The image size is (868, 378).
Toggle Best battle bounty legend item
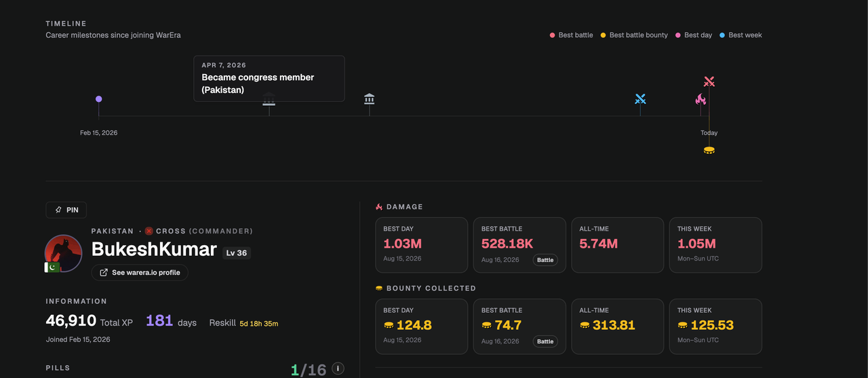pyautogui.click(x=634, y=35)
